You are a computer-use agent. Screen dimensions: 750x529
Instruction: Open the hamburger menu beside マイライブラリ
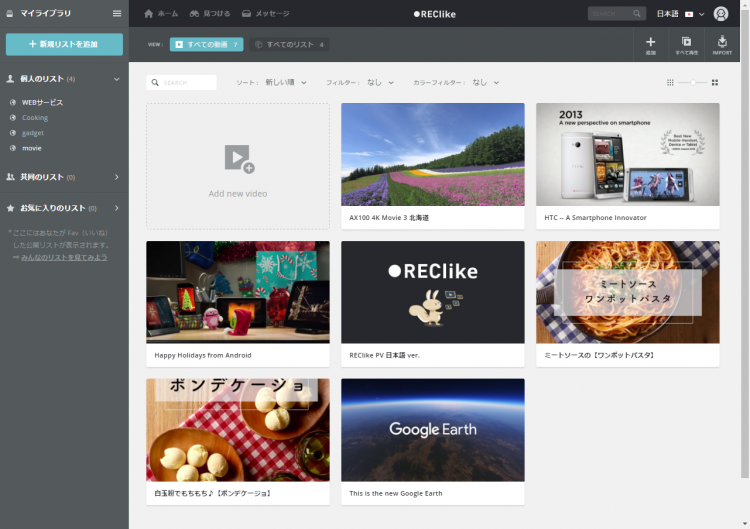[117, 13]
